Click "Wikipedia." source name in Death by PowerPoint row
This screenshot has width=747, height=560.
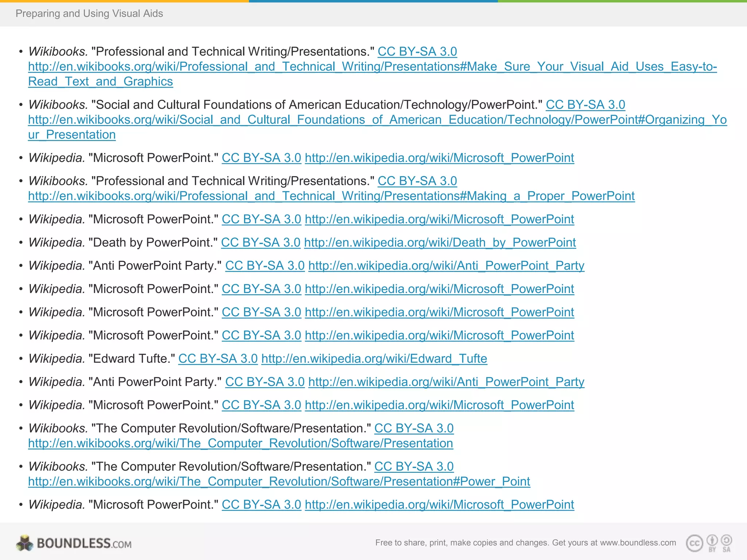click(x=57, y=242)
